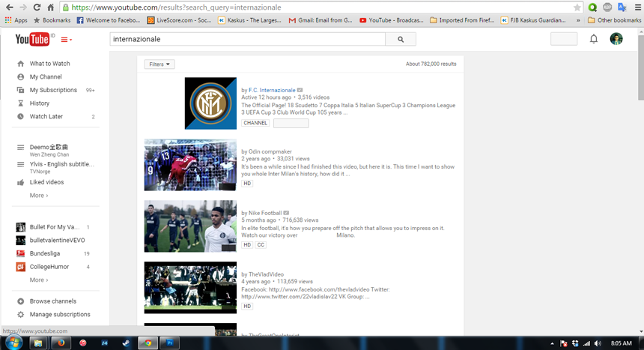Image resolution: width=644 pixels, height=350 pixels.
Task: Open the notifications bell
Action: pos(594,39)
